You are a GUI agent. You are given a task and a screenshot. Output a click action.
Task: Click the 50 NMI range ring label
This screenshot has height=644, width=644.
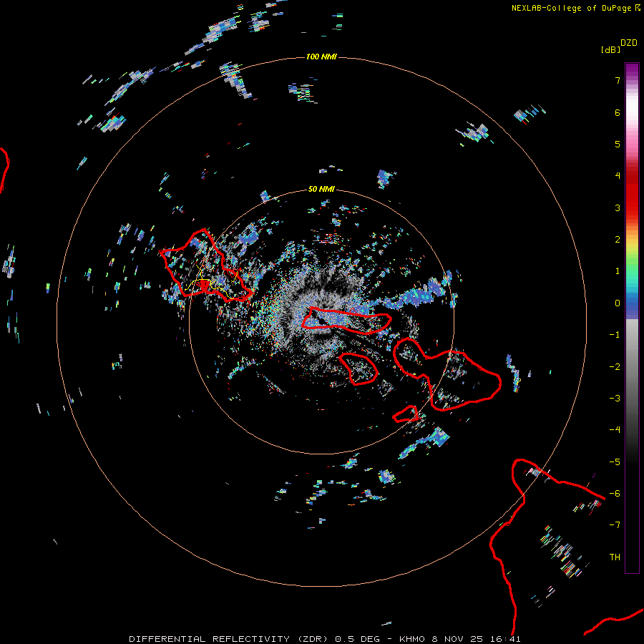coord(321,189)
